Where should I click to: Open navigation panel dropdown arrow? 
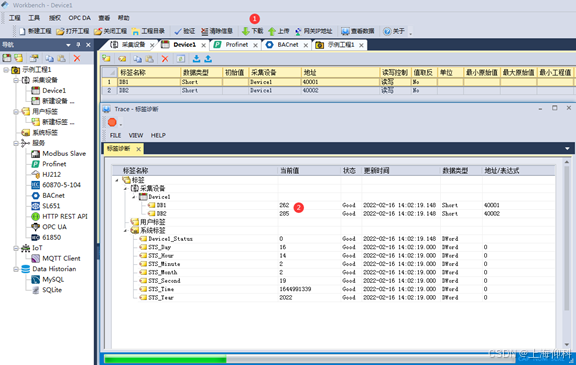point(68,45)
